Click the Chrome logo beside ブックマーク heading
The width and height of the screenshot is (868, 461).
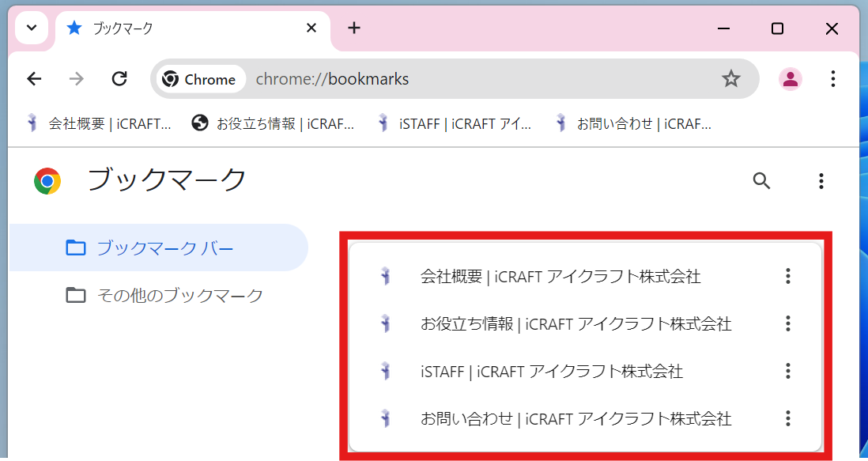(47, 181)
